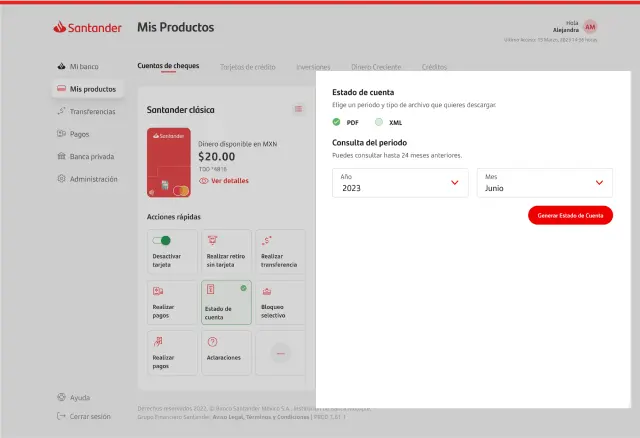Switch to Créditos tab
Image resolution: width=640 pixels, height=438 pixels.
pos(434,67)
